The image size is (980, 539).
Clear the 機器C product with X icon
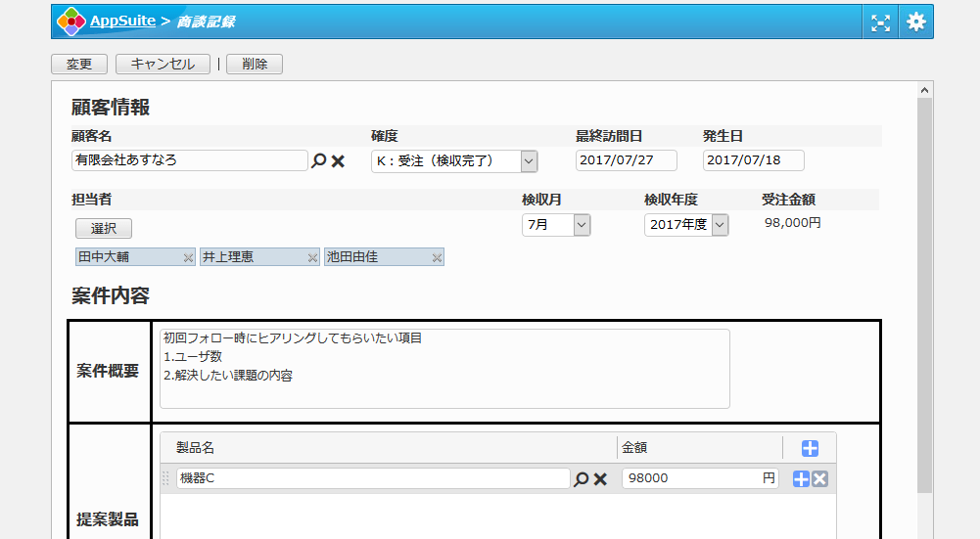click(600, 479)
